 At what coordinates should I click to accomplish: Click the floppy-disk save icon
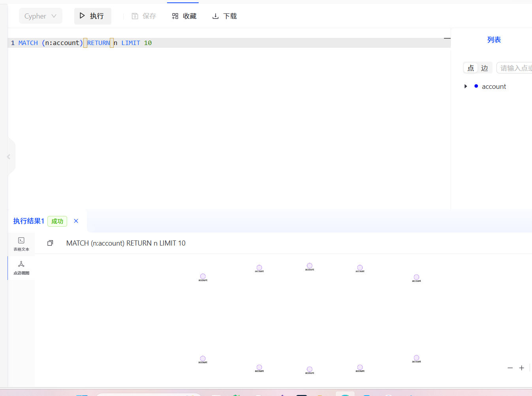(x=135, y=16)
